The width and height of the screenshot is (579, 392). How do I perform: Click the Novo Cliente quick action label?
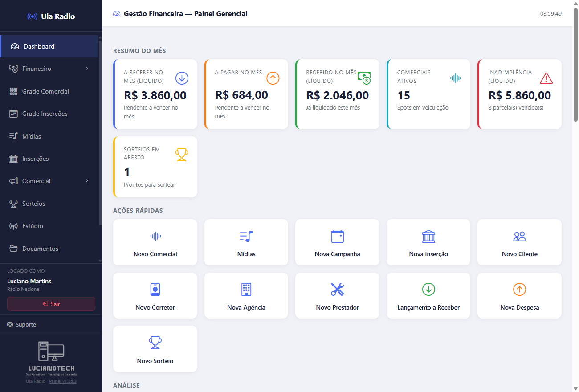(x=519, y=254)
